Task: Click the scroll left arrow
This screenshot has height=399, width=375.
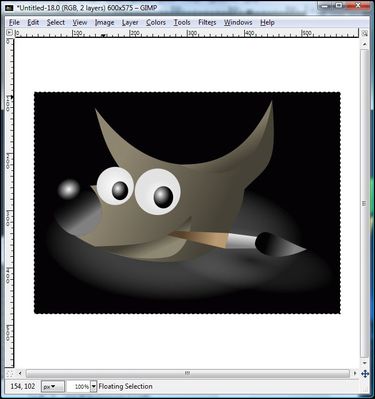Action: tap(20, 373)
